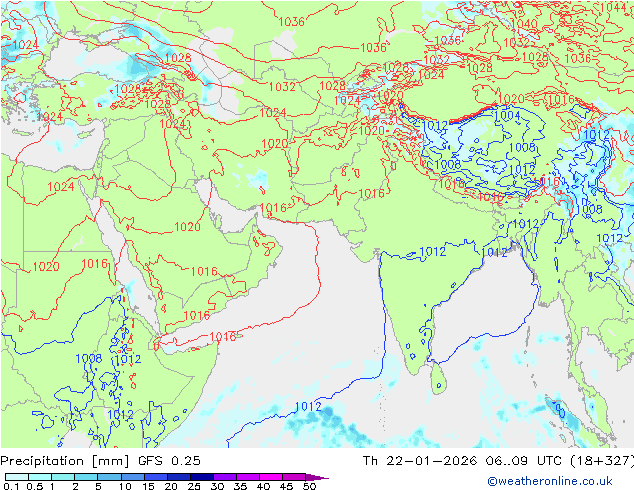Viewport: 634px width, 490px height.
Task: Select legend swatch between 10 and 15
Action: 132,477
